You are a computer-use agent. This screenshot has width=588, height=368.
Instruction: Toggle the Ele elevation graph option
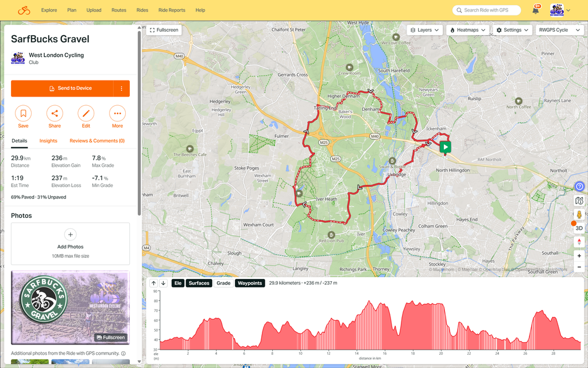click(x=178, y=283)
